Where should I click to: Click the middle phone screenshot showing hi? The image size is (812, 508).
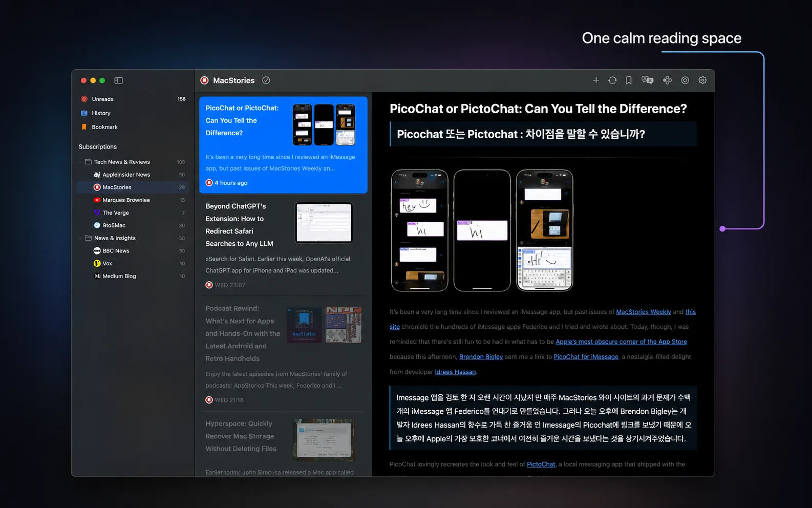click(x=482, y=230)
